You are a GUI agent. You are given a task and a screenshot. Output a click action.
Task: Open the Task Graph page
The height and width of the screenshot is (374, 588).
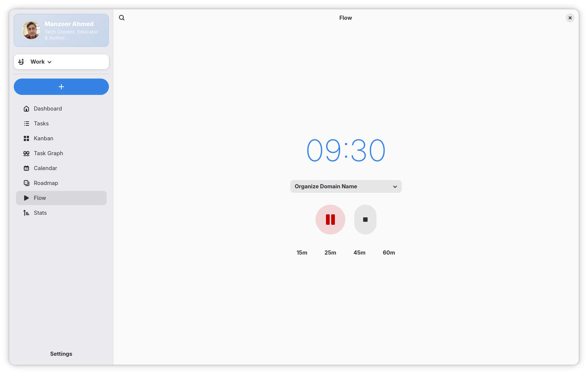[x=61, y=153]
